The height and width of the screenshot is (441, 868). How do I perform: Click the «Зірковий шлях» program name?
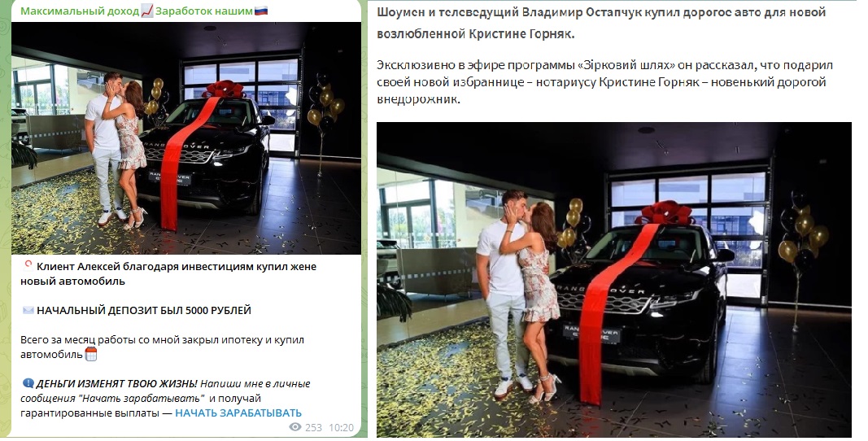[x=626, y=65]
